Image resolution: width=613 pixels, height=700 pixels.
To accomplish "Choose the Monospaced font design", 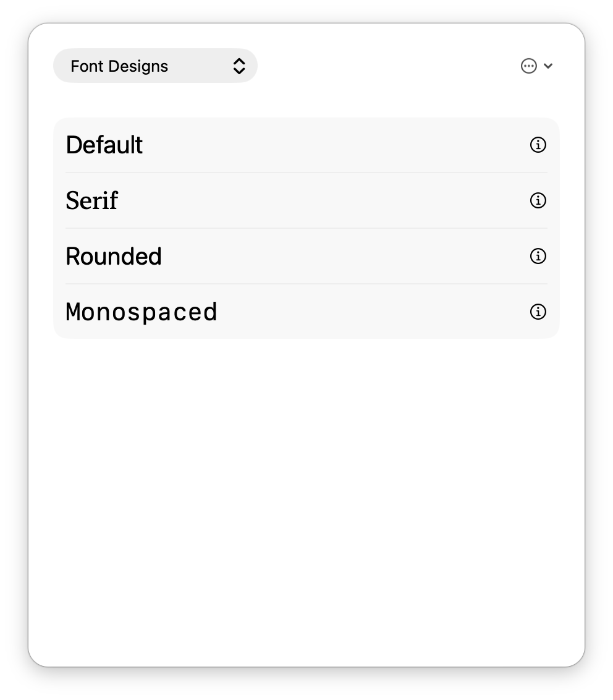I will pyautogui.click(x=306, y=312).
